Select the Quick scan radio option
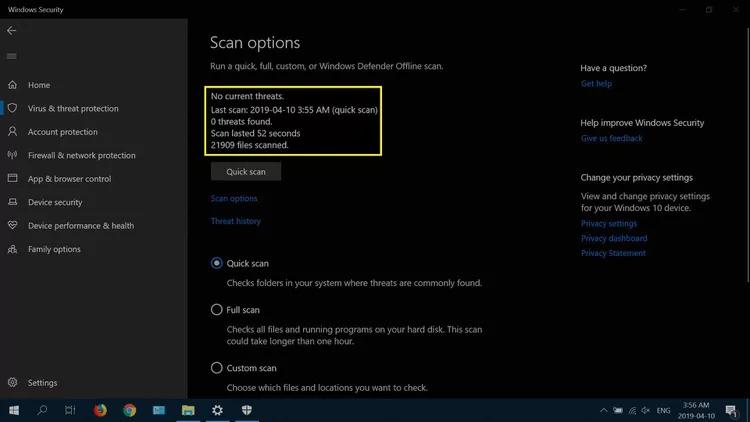The height and width of the screenshot is (422, 750). (217, 263)
